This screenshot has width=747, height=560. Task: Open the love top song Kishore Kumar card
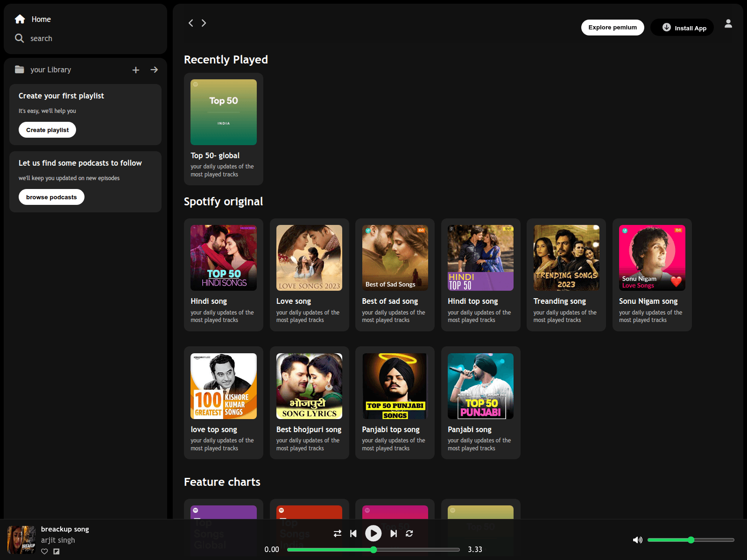click(224, 403)
